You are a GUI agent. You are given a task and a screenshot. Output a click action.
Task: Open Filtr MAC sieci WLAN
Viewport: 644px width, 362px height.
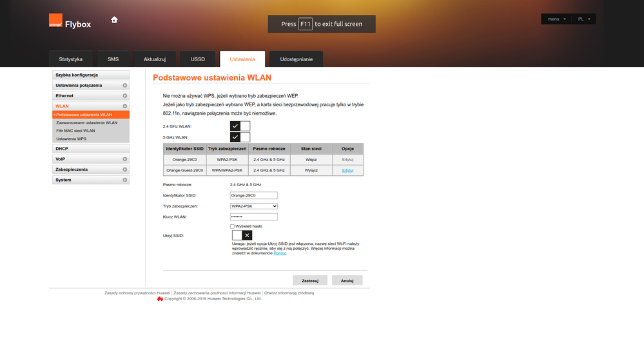pyautogui.click(x=75, y=131)
